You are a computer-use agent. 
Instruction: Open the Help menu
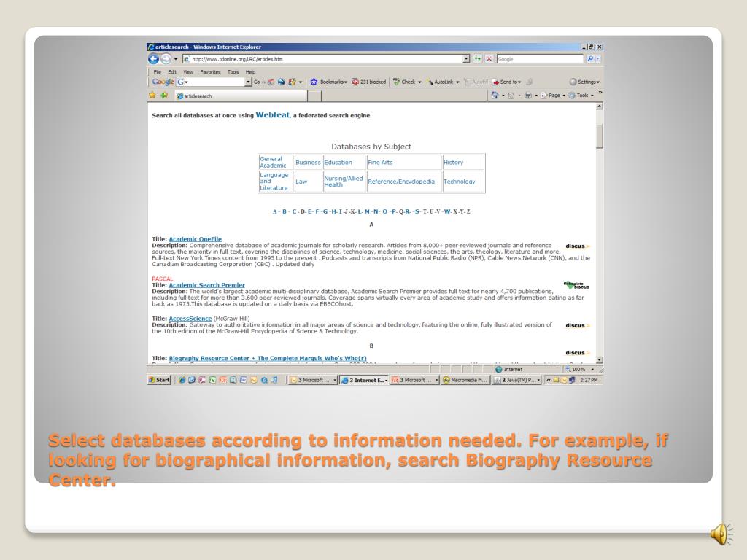point(251,72)
